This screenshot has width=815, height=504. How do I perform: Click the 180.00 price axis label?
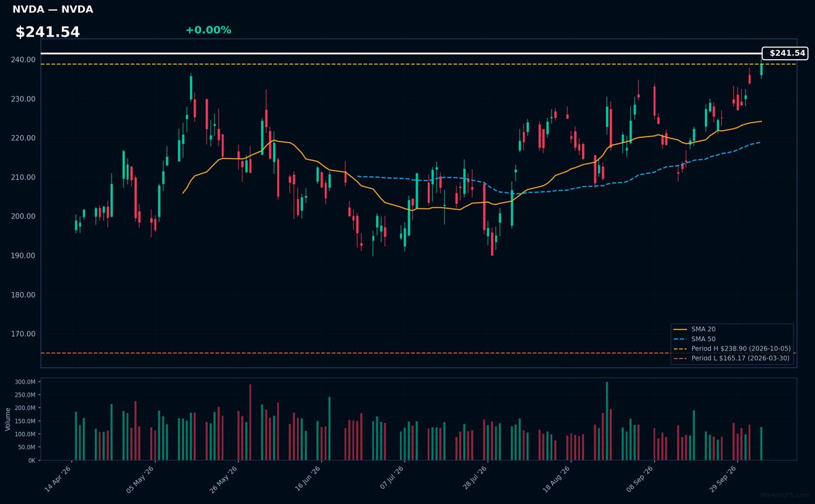pyautogui.click(x=24, y=295)
